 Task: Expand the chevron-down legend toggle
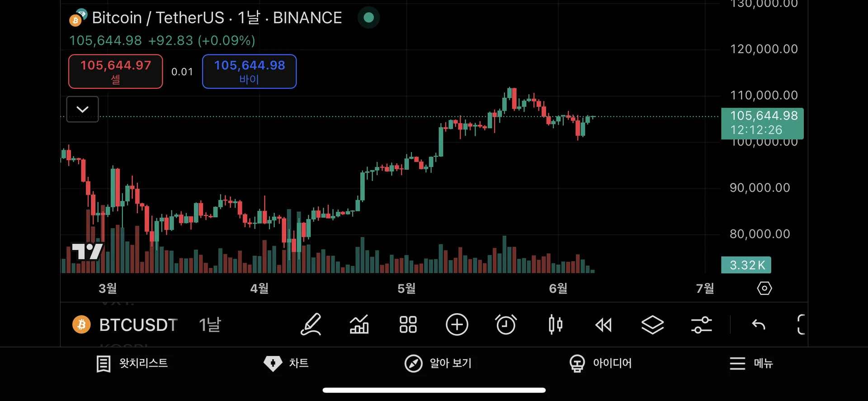(82, 109)
